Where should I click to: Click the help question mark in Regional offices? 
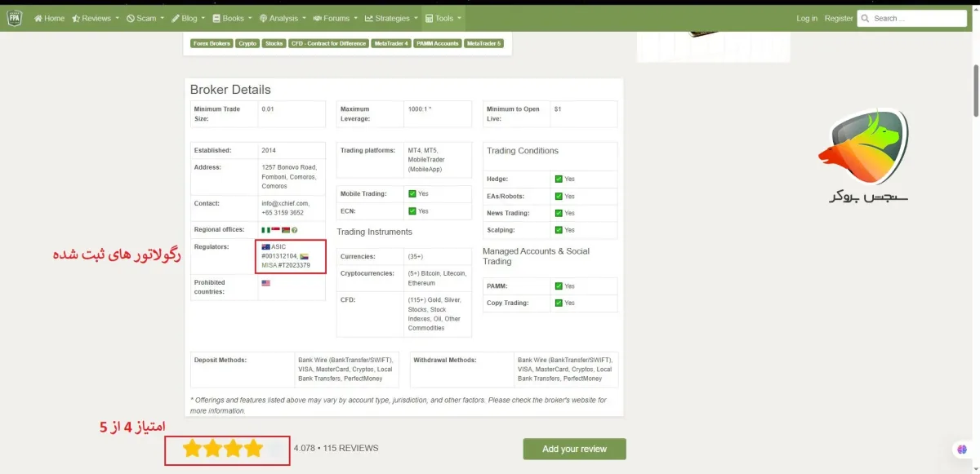(295, 230)
